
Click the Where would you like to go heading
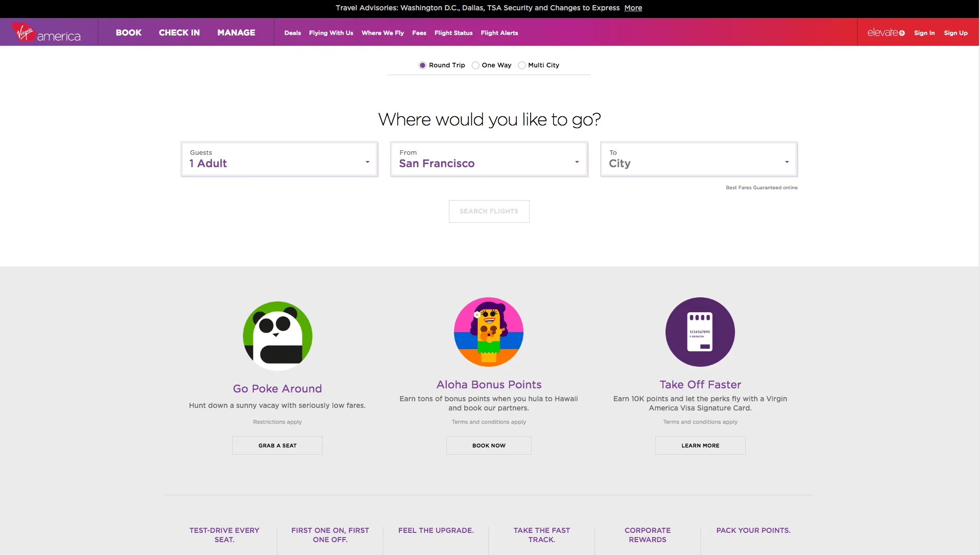point(489,119)
